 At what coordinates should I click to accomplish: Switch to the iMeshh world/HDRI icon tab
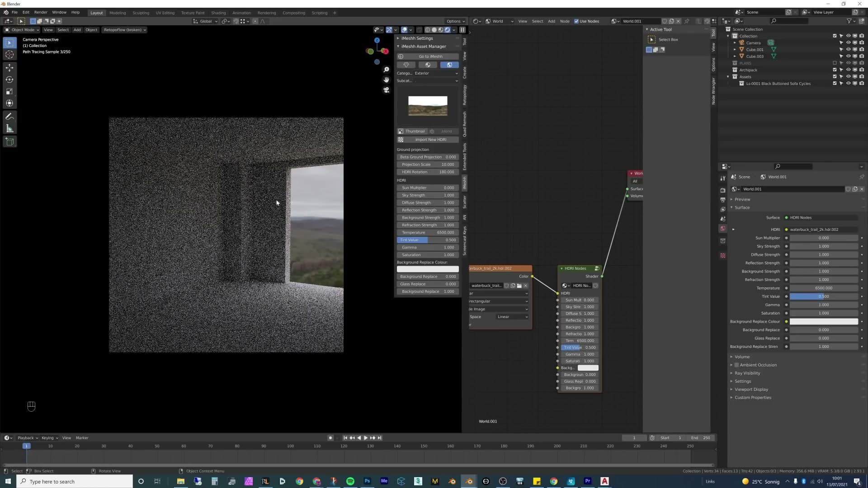[449, 65]
